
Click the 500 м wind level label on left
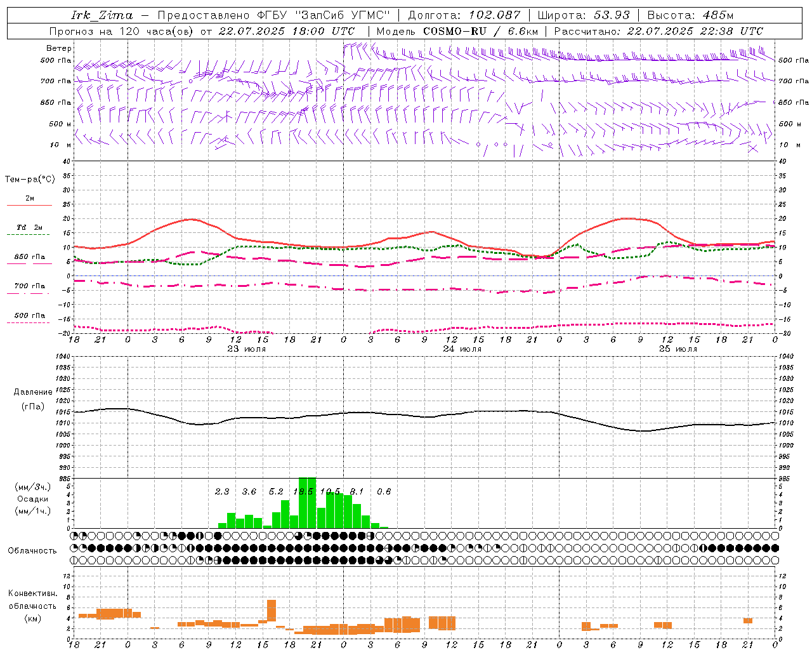coord(61,124)
